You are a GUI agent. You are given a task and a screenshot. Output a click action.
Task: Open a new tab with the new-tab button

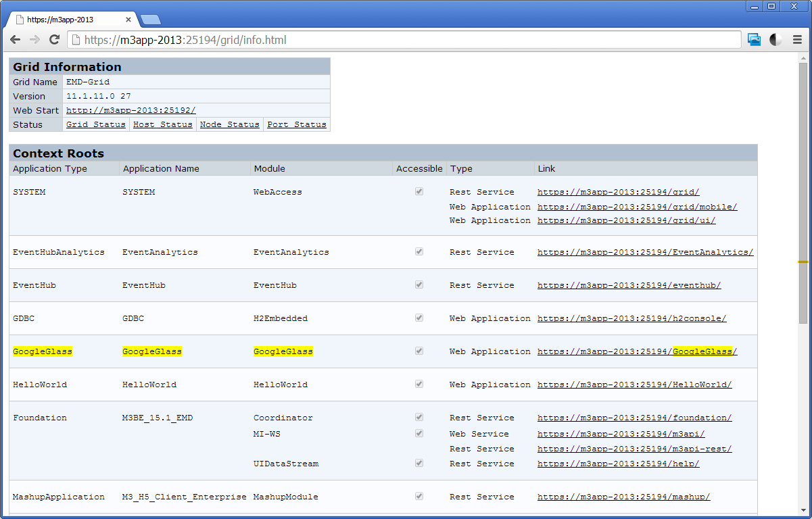(x=150, y=20)
